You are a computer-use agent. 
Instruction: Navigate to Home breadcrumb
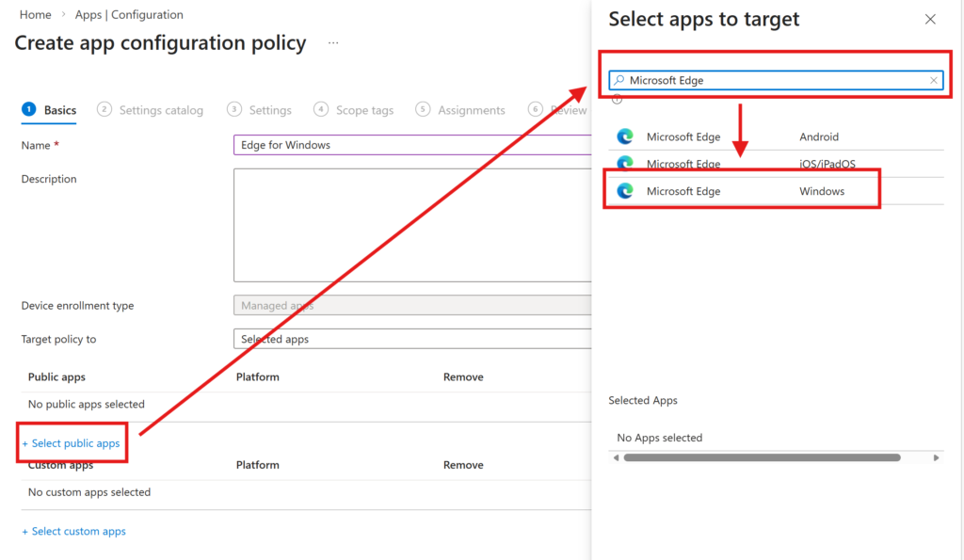pyautogui.click(x=35, y=15)
